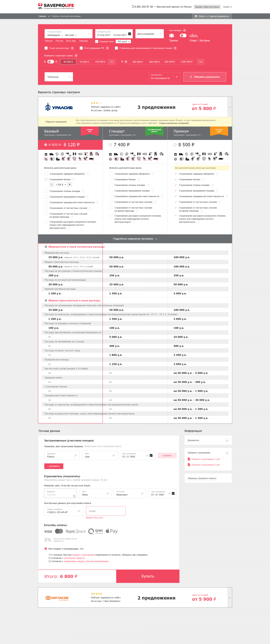Click the VISA payment logo
The height and width of the screenshot is (644, 270).
click(x=48, y=532)
